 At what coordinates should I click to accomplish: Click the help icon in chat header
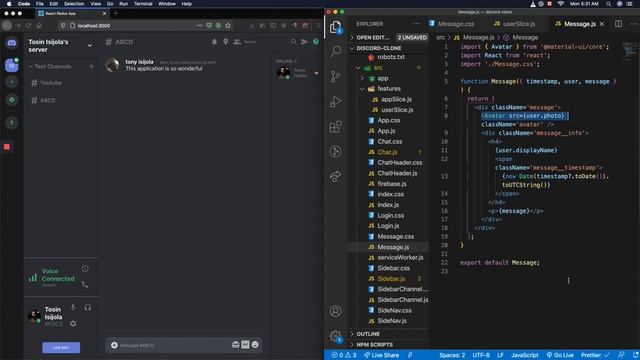click(316, 42)
